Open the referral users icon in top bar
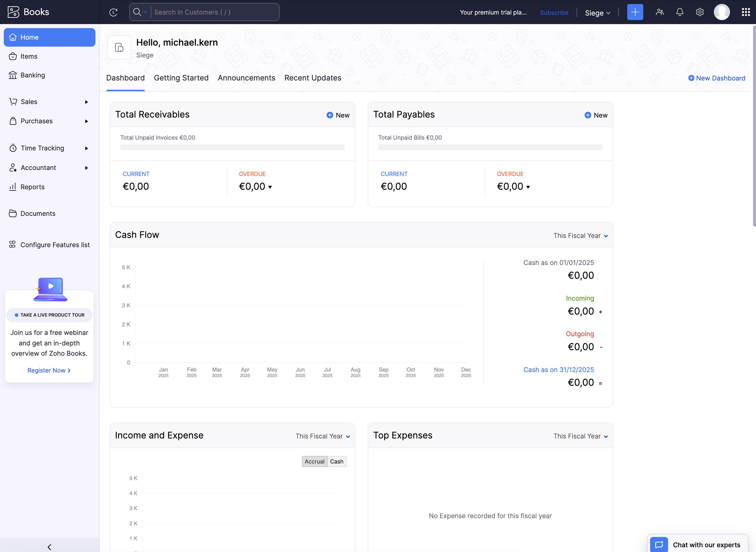 tap(660, 12)
